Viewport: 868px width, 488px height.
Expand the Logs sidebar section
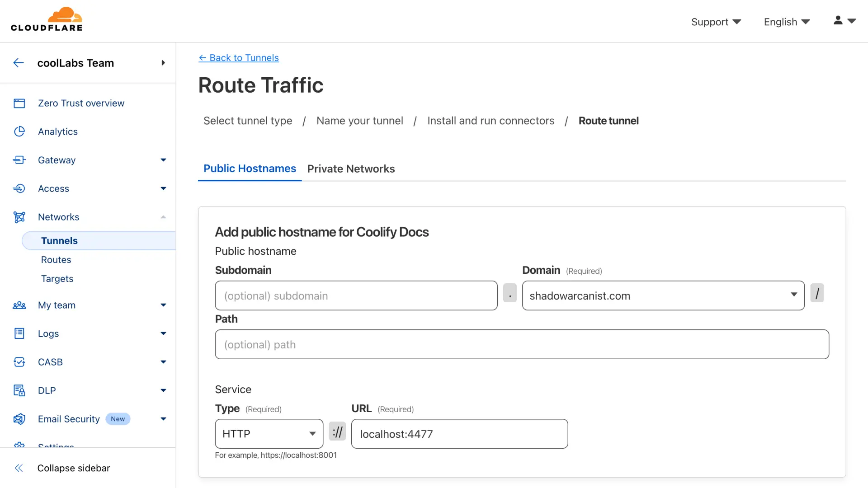pyautogui.click(x=163, y=333)
